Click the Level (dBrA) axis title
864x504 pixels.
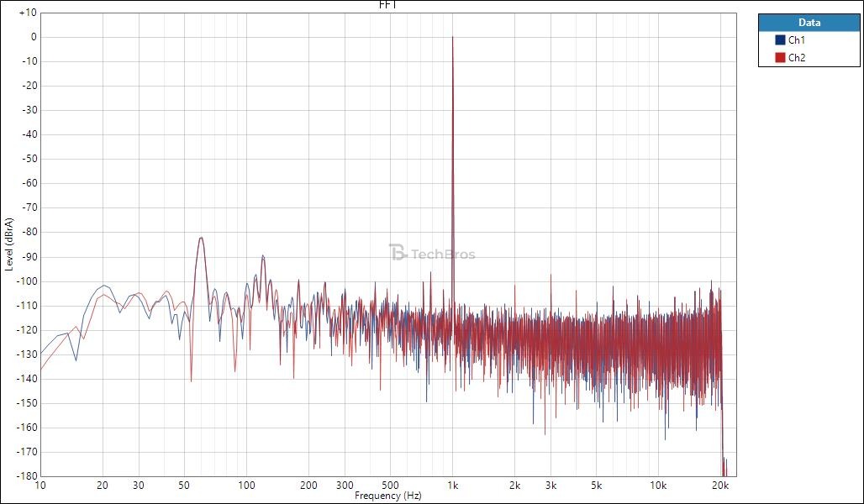pyautogui.click(x=9, y=244)
